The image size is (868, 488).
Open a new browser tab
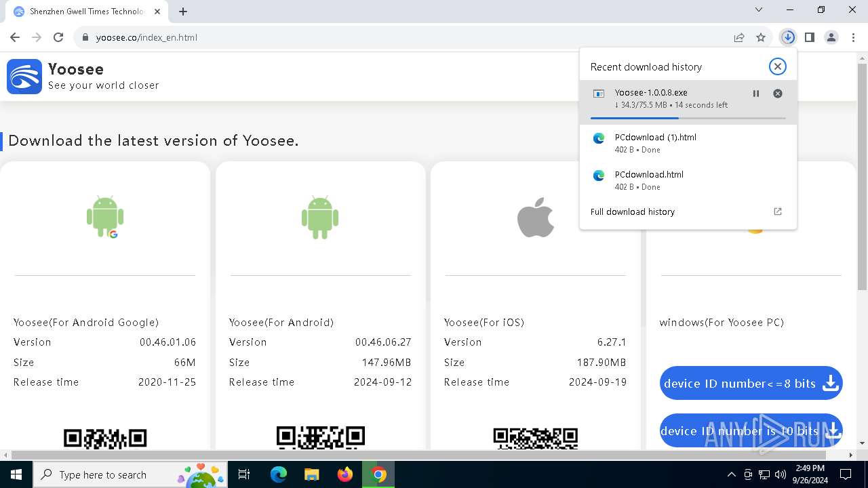click(183, 11)
